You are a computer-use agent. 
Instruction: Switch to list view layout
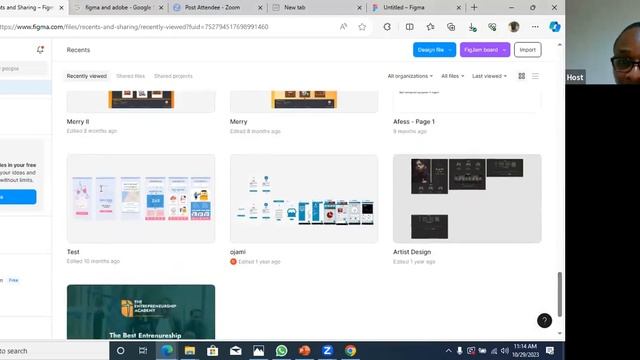(x=535, y=76)
